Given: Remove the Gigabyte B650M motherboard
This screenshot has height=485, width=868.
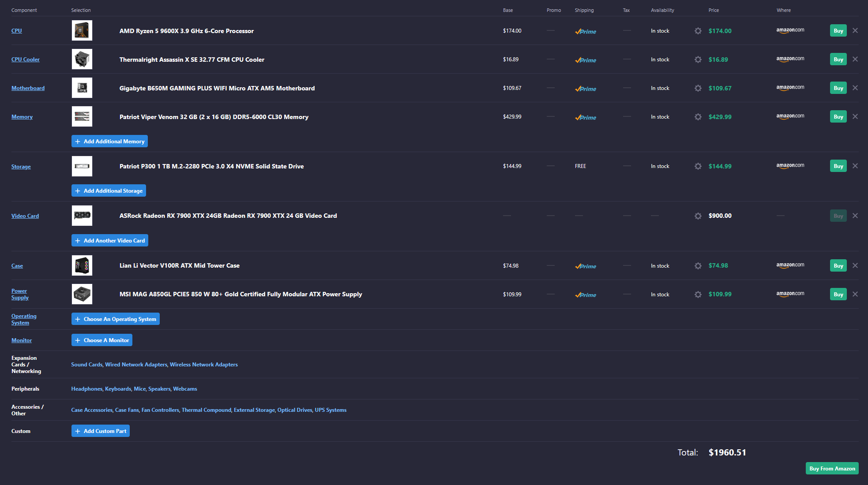Looking at the screenshot, I should [855, 88].
